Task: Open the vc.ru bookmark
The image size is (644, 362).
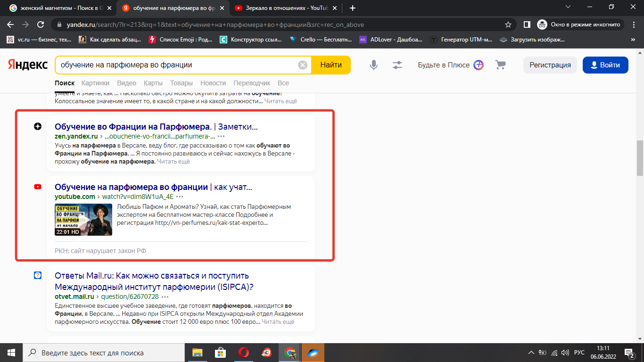Action: [x=39, y=40]
